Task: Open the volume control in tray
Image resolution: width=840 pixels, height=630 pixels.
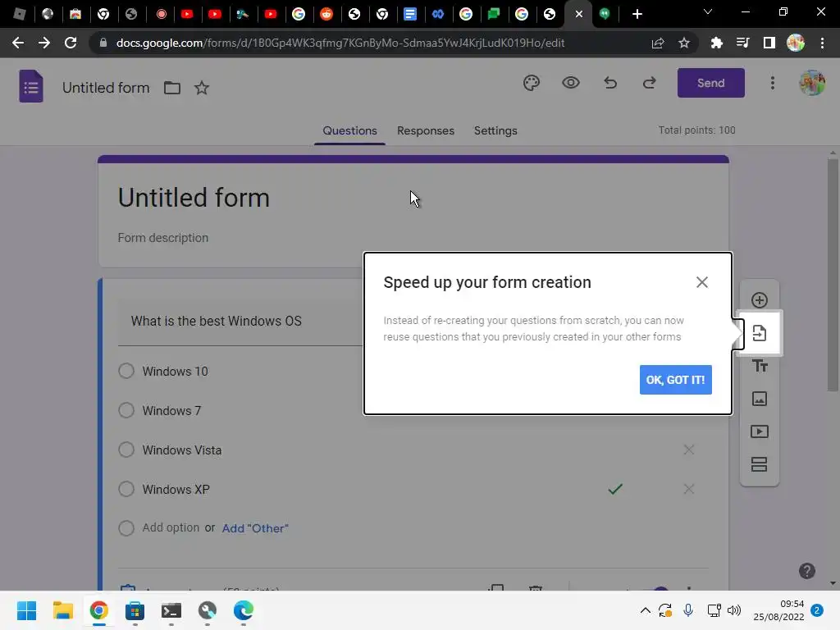Action: tap(734, 610)
